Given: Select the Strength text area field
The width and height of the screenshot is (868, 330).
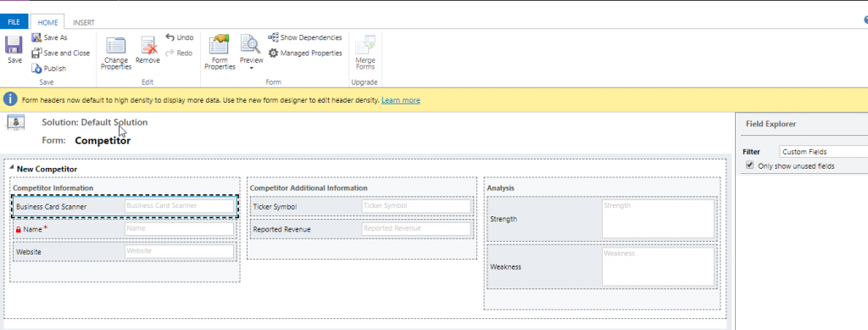Looking at the screenshot, I should [601, 219].
